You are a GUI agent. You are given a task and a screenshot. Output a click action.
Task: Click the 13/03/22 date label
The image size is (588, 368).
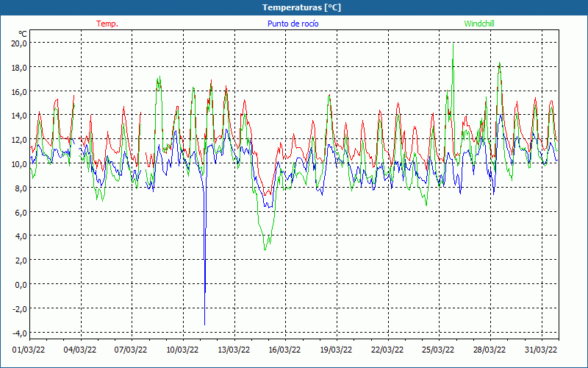[234, 350]
